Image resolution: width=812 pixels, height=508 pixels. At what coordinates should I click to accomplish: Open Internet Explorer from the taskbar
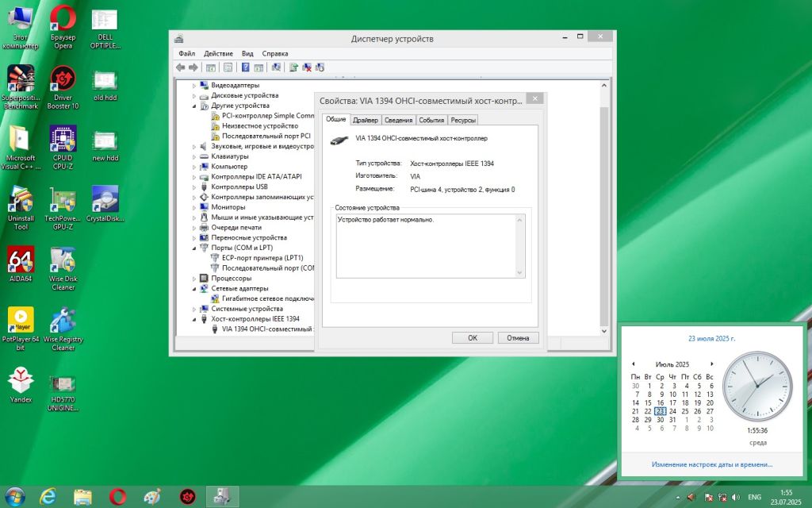48,497
